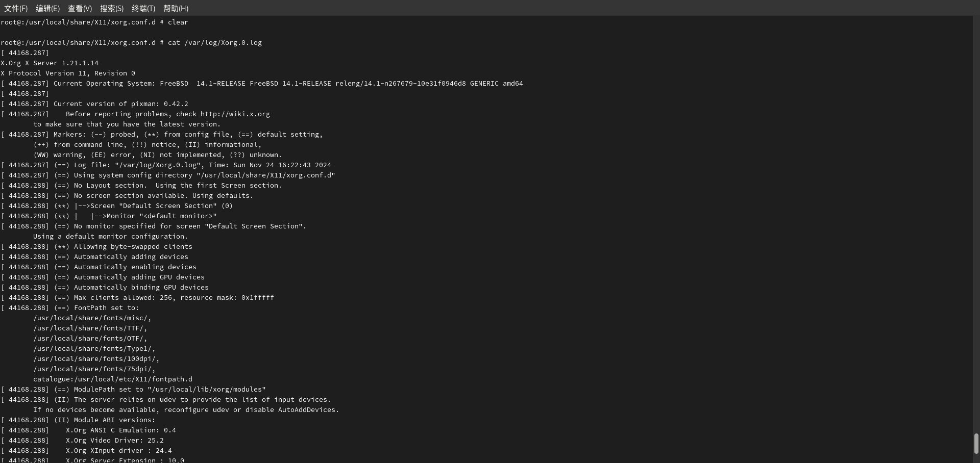Image resolution: width=980 pixels, height=463 pixels.
Task: Click the terminal scrollbar thumb
Action: (976, 443)
